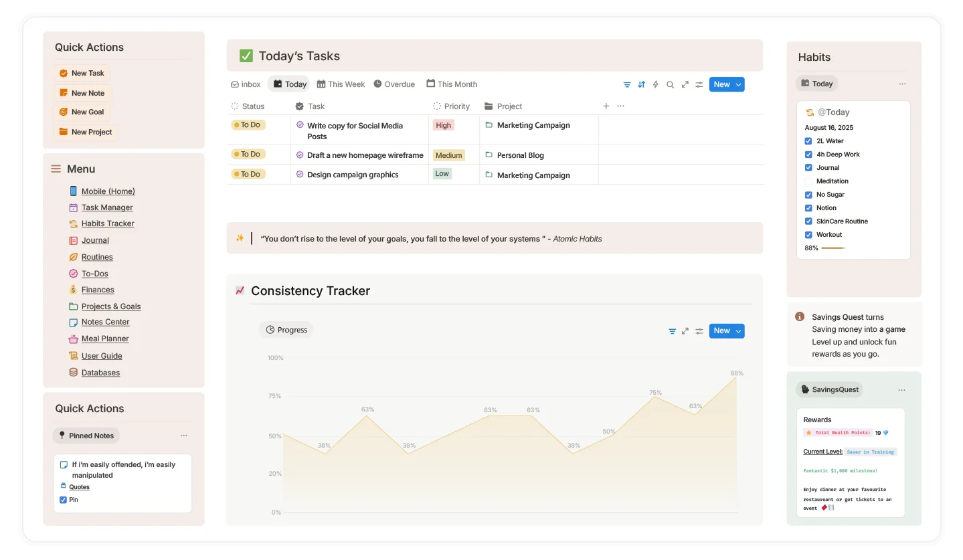This screenshot has height=560, width=963.
Task: Click the calendar icon beside Task Manager
Action: coord(74,207)
